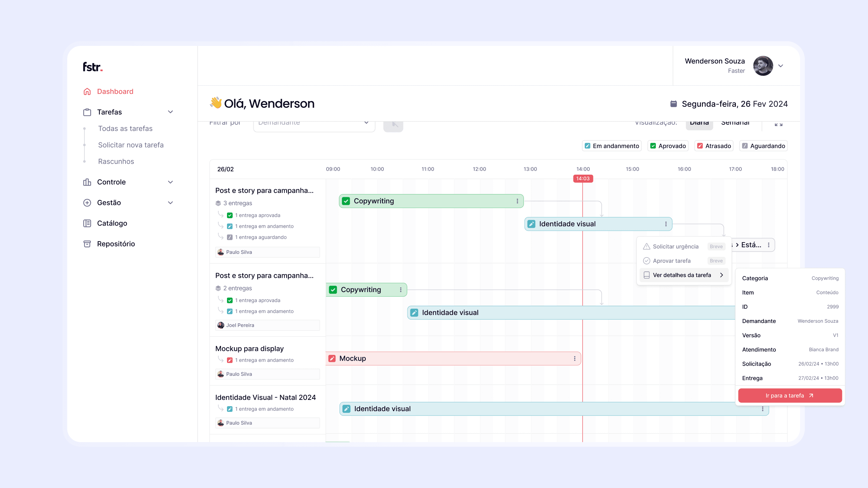The image size is (868, 488).
Task: Open three-dot menu on the Está... task bar
Action: [x=768, y=245]
